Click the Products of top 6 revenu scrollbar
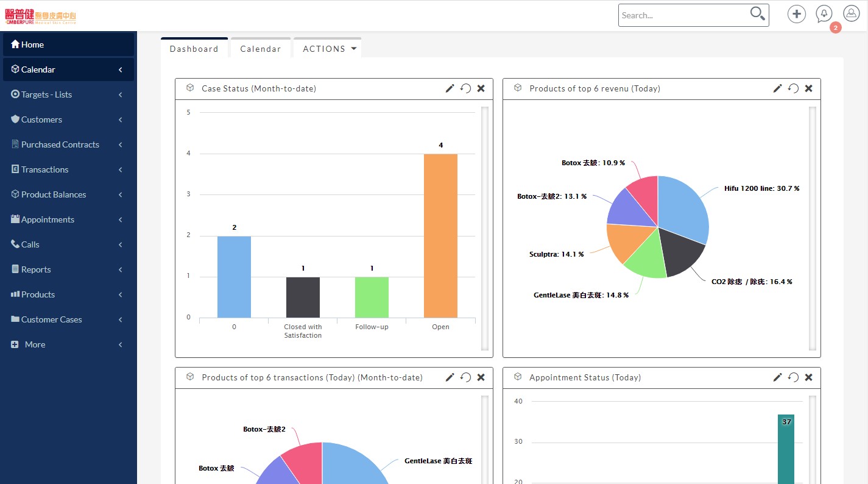 pyautogui.click(x=813, y=229)
